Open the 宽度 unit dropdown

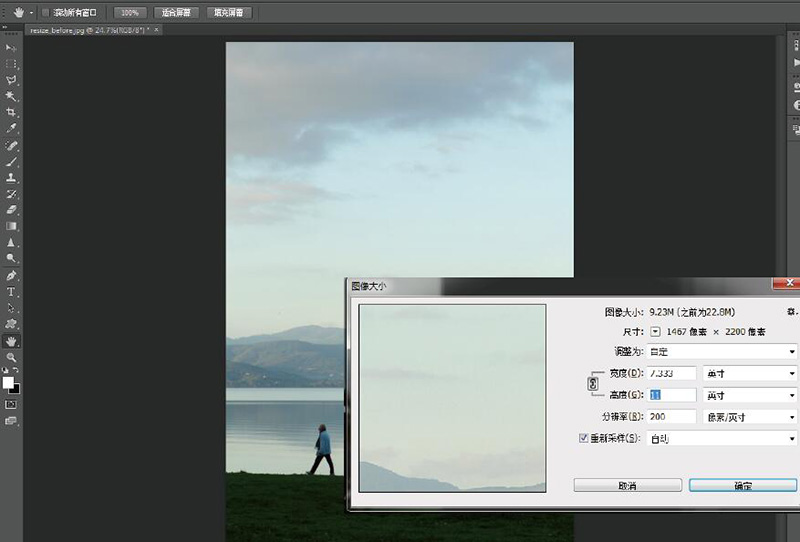click(750, 373)
